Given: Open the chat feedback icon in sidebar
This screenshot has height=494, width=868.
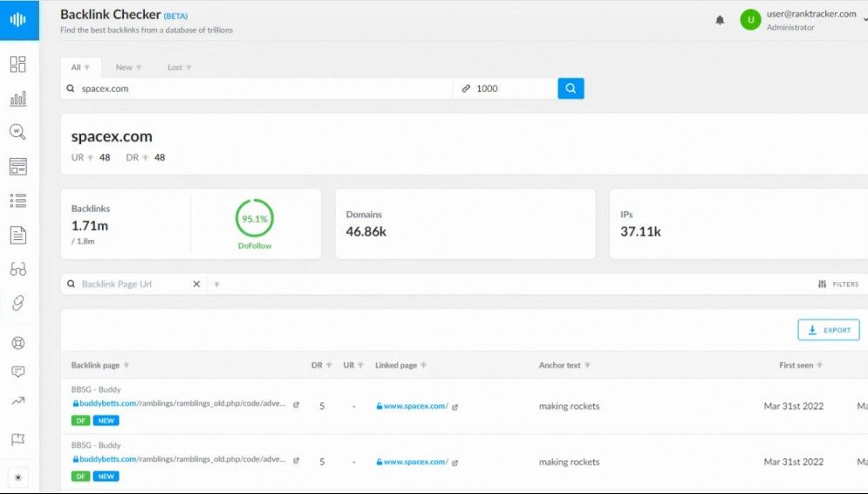Looking at the screenshot, I should point(17,372).
